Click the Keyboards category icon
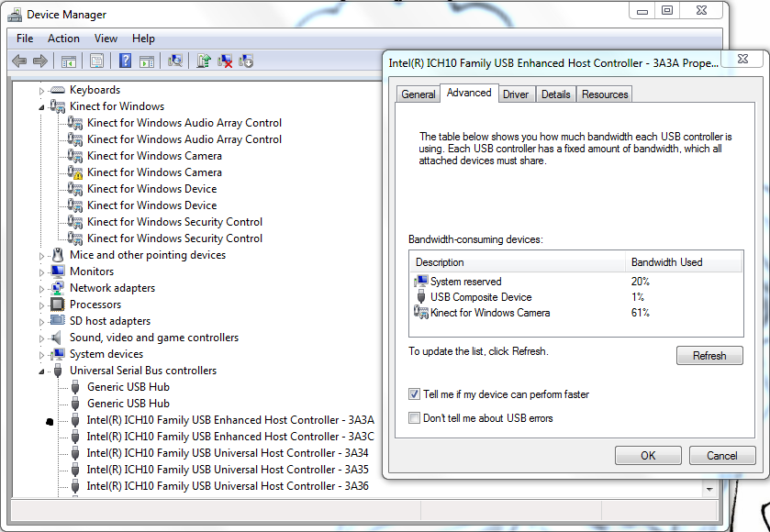This screenshot has height=532, width=770. coord(58,90)
